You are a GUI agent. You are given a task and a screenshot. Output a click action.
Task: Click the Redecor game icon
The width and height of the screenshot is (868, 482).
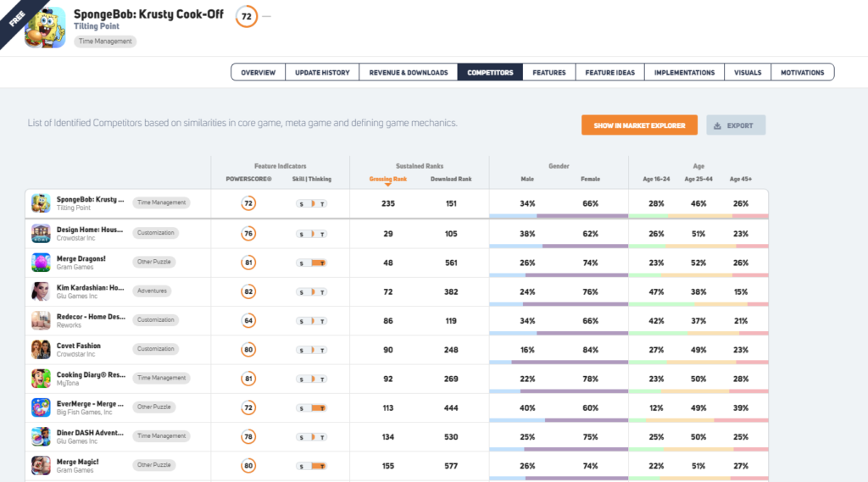41,320
